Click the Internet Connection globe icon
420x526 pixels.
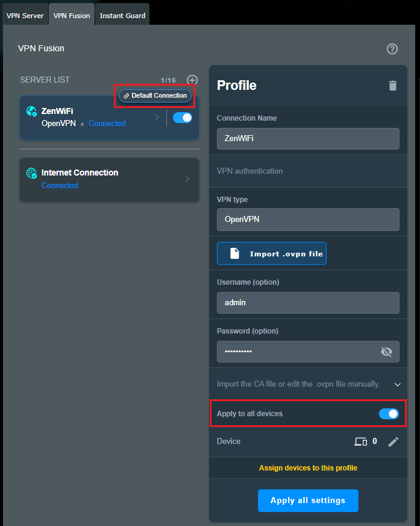[x=31, y=173]
